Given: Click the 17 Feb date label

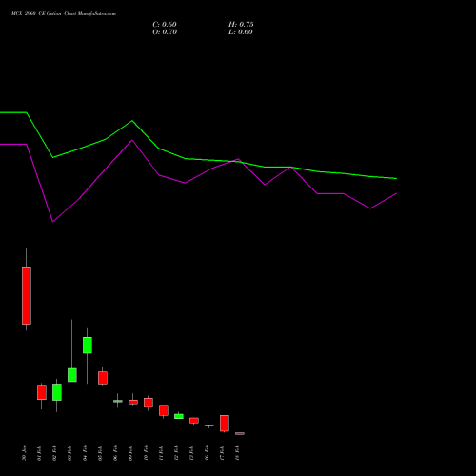Looking at the screenshot, I should click(222, 453).
